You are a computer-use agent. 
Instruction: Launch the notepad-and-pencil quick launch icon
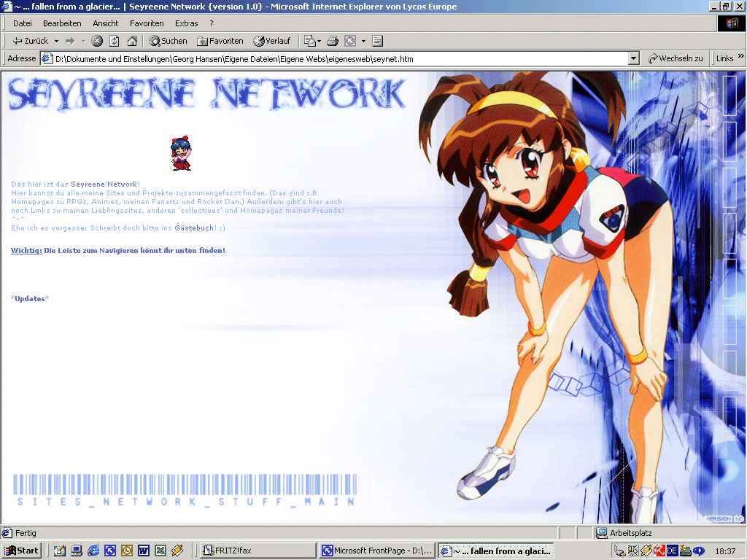pyautogui.click(x=60, y=551)
